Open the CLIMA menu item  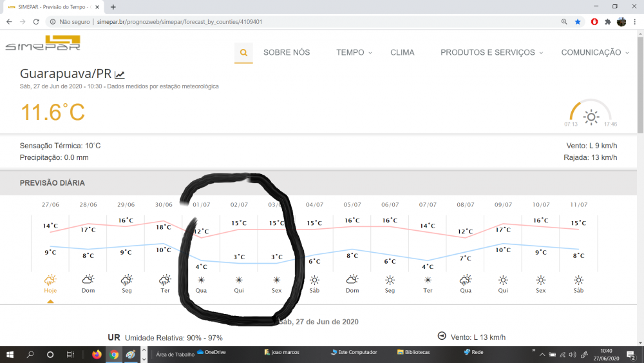coord(402,53)
